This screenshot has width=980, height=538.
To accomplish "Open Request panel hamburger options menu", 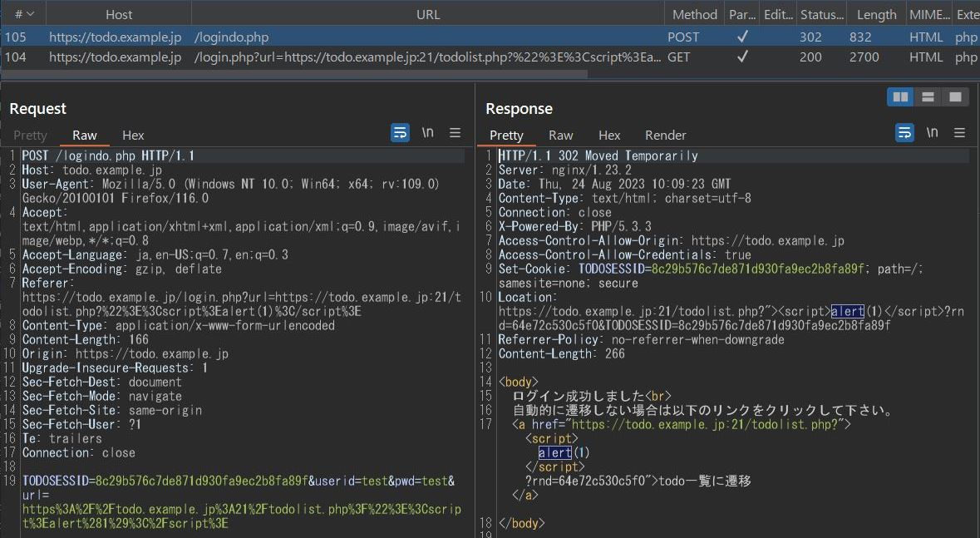I will coord(455,132).
